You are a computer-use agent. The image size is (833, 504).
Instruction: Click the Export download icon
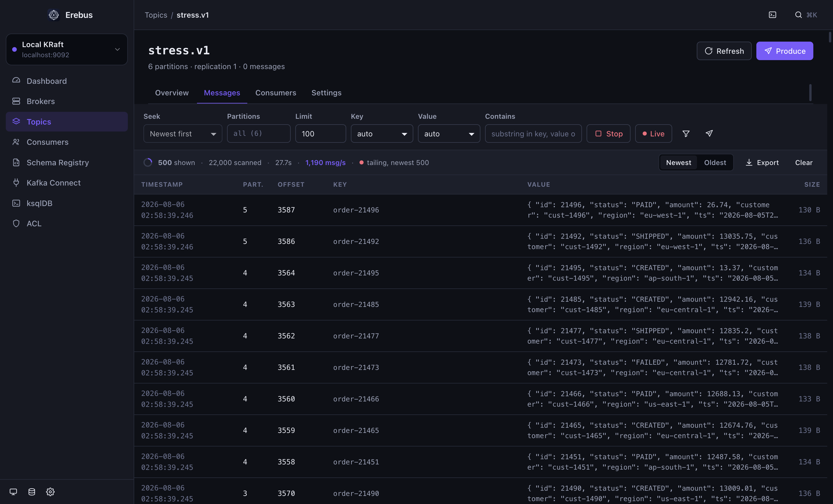coord(749,162)
